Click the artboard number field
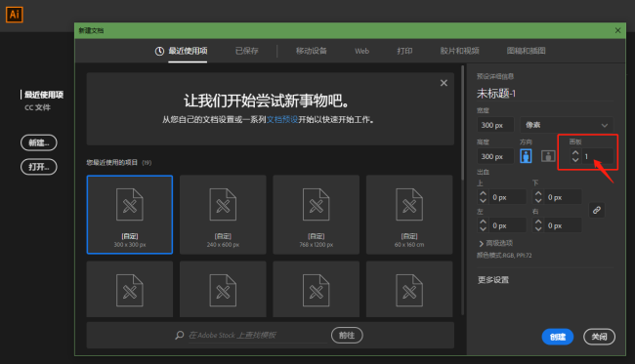The height and width of the screenshot is (364, 635). coord(598,156)
